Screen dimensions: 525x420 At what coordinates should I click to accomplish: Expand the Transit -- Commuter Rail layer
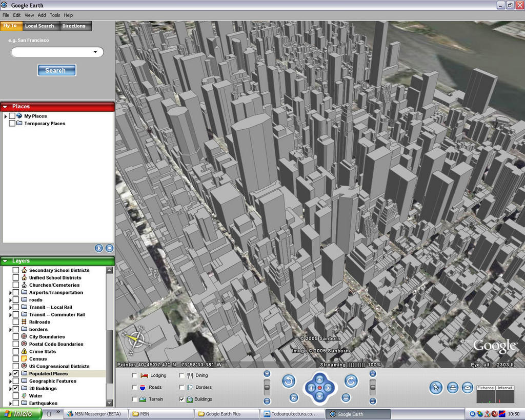(10, 315)
